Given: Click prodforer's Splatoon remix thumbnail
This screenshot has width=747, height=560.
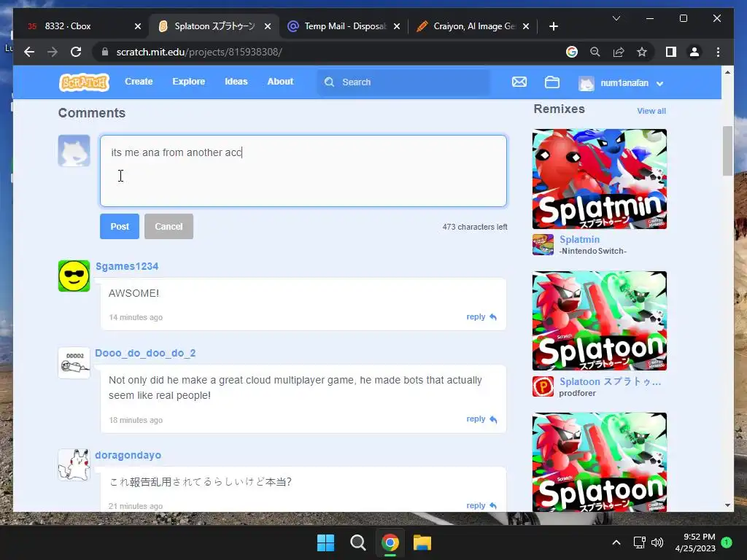Looking at the screenshot, I should [x=600, y=321].
